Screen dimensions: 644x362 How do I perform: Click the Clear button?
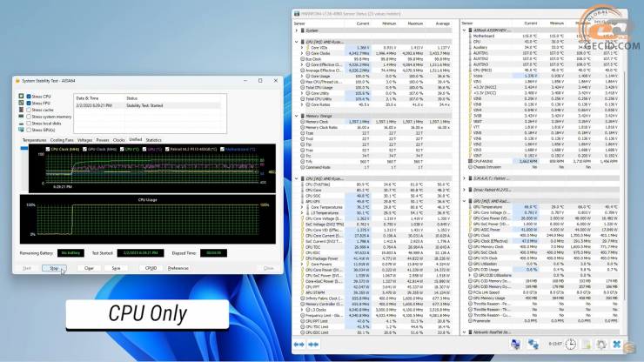[x=89, y=268]
